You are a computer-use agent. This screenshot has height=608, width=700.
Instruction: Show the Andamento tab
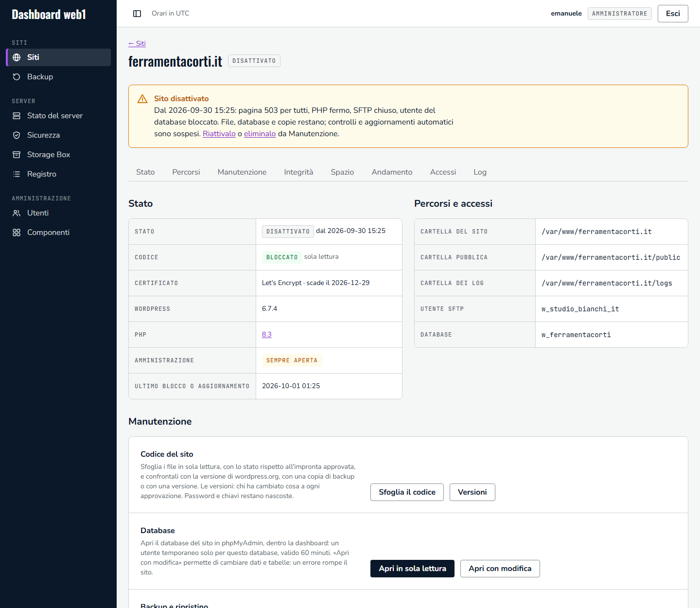(x=392, y=172)
